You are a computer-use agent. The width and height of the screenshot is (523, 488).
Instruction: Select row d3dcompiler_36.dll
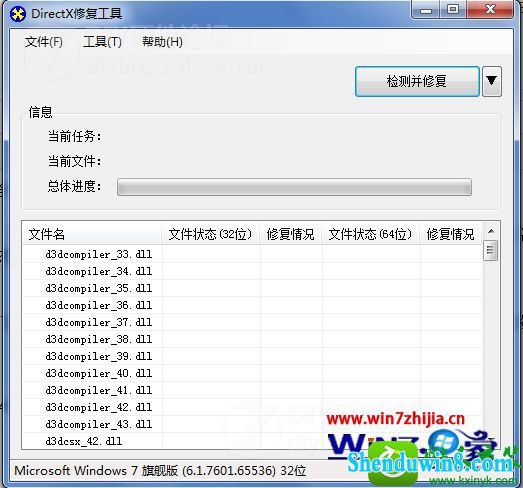(x=252, y=305)
